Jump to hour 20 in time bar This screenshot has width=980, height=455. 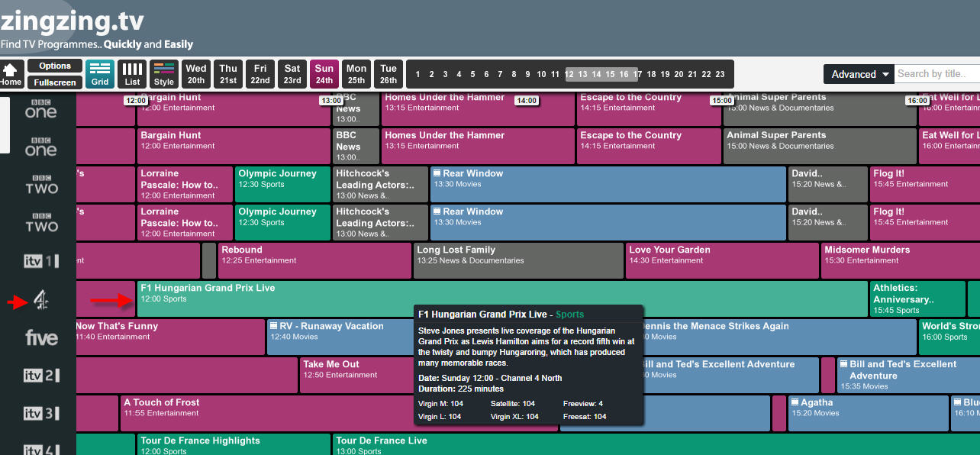tap(679, 75)
